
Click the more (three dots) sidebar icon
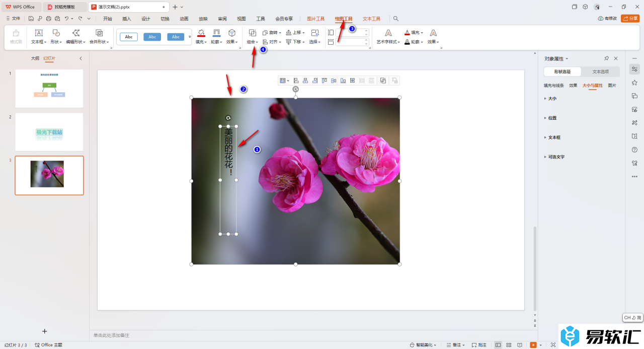(x=634, y=176)
